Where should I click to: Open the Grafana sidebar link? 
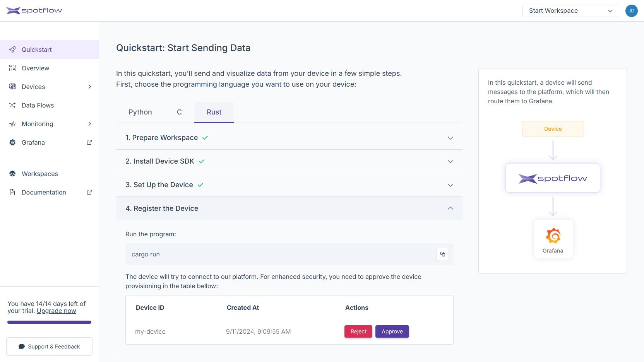[x=49, y=142]
